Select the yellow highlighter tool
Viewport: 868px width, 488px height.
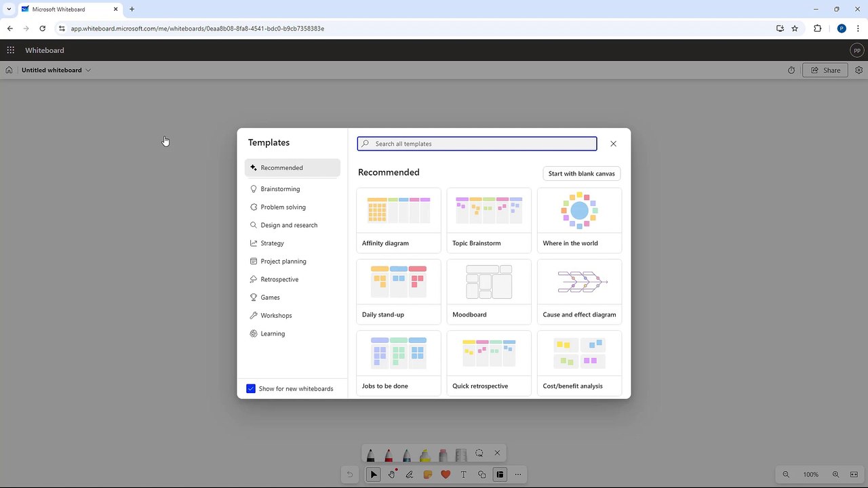tap(425, 454)
